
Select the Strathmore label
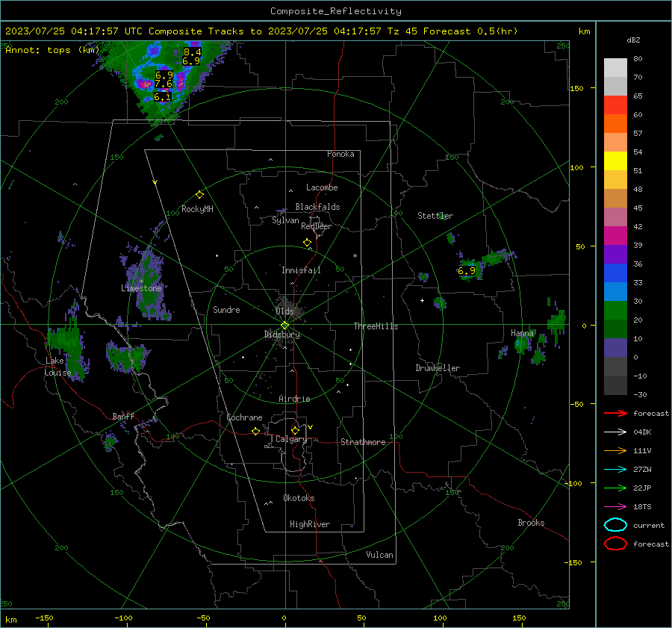pyautogui.click(x=363, y=442)
